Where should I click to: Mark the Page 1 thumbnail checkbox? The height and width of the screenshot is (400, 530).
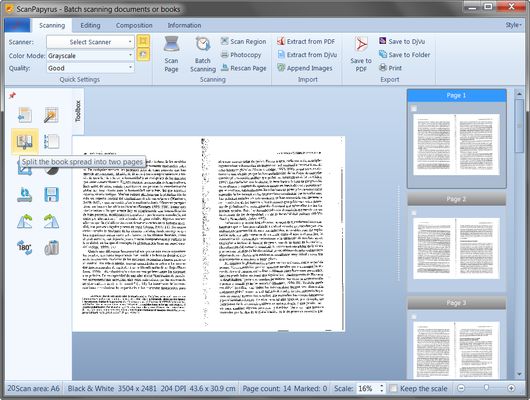pos(413,109)
